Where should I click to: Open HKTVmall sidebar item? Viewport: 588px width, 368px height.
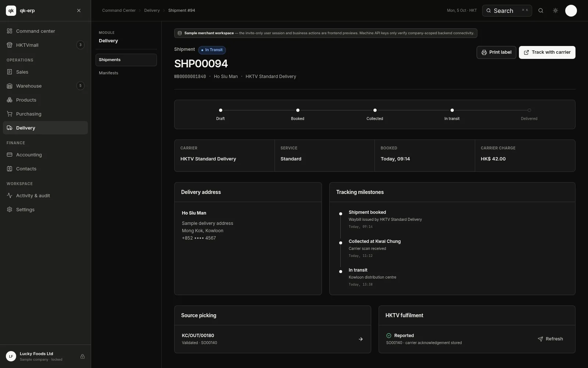click(45, 45)
